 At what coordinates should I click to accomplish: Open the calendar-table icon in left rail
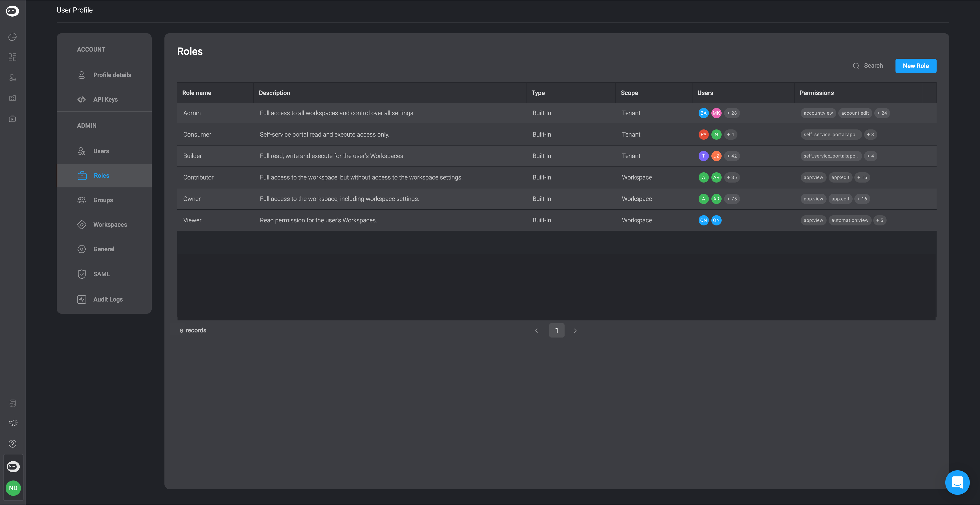point(13,98)
